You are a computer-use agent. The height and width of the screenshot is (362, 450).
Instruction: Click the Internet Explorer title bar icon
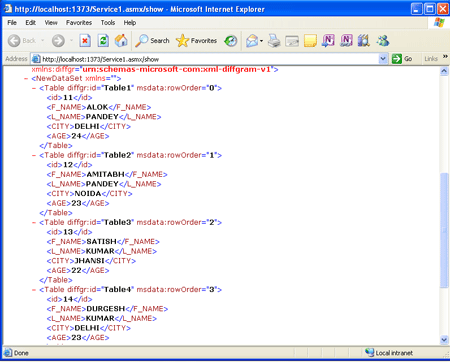point(8,9)
